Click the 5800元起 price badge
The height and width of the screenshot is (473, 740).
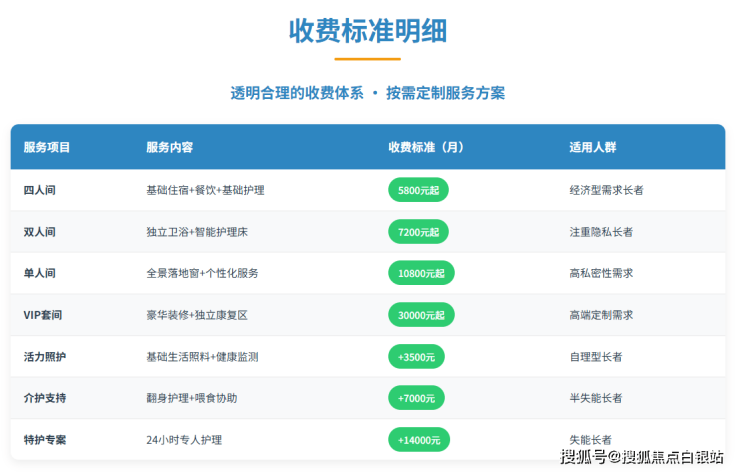coord(418,189)
